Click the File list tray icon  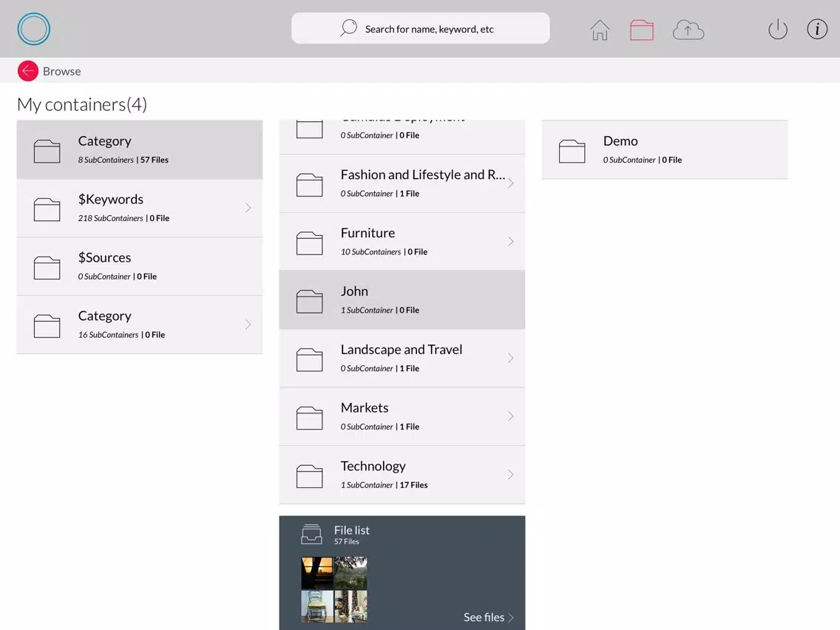311,534
